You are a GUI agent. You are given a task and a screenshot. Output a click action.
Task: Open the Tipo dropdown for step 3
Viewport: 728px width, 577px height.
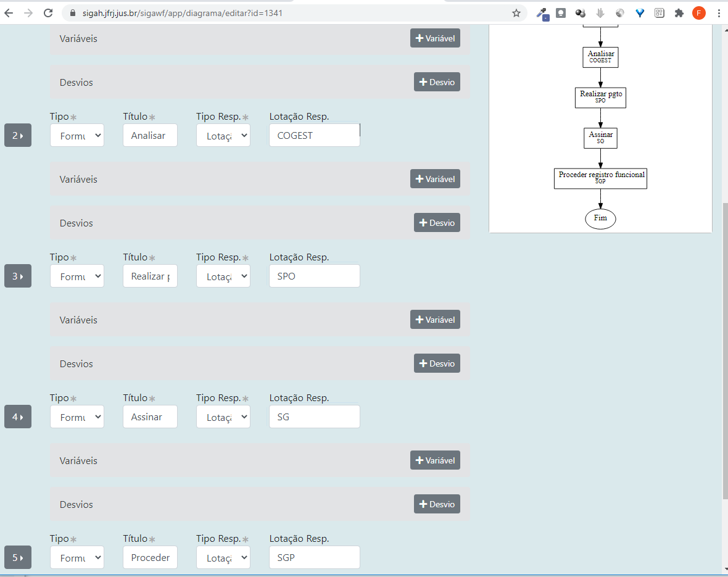click(x=77, y=276)
